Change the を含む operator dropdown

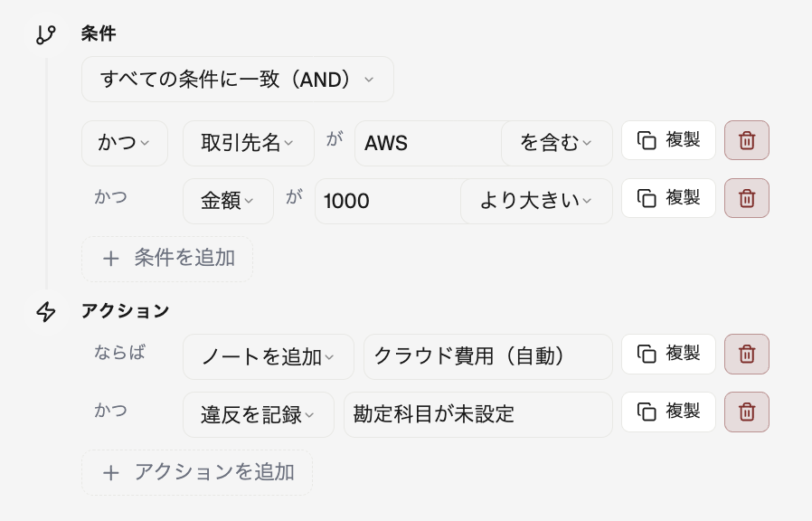[x=556, y=143]
